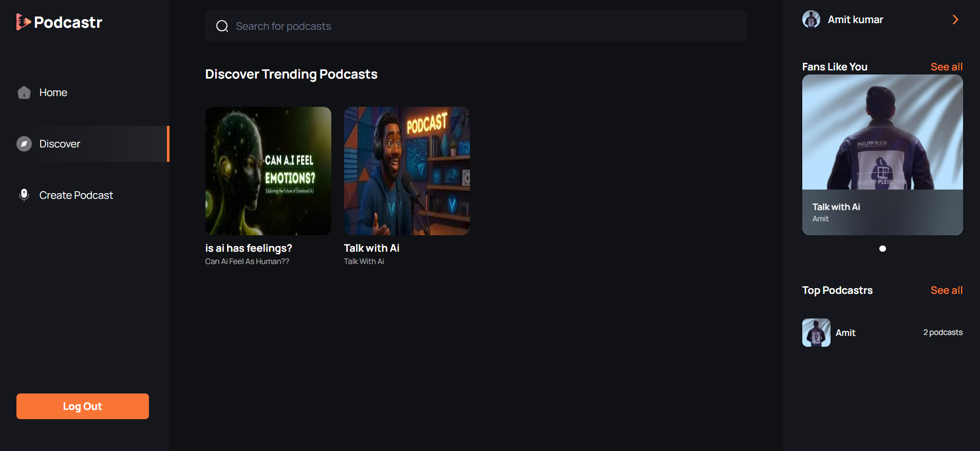This screenshot has width=980, height=451.
Task: Click the Create Podcast microphone icon
Action: [x=24, y=195]
